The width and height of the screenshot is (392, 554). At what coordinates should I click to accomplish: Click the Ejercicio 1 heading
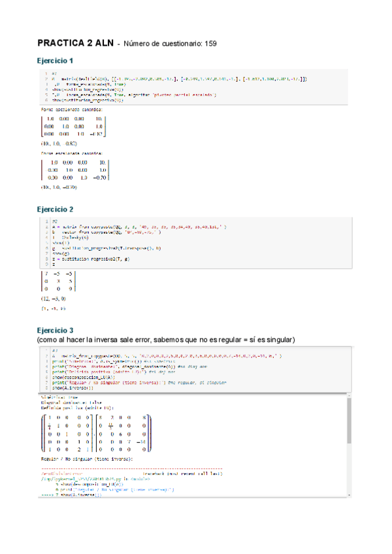(x=58, y=61)
